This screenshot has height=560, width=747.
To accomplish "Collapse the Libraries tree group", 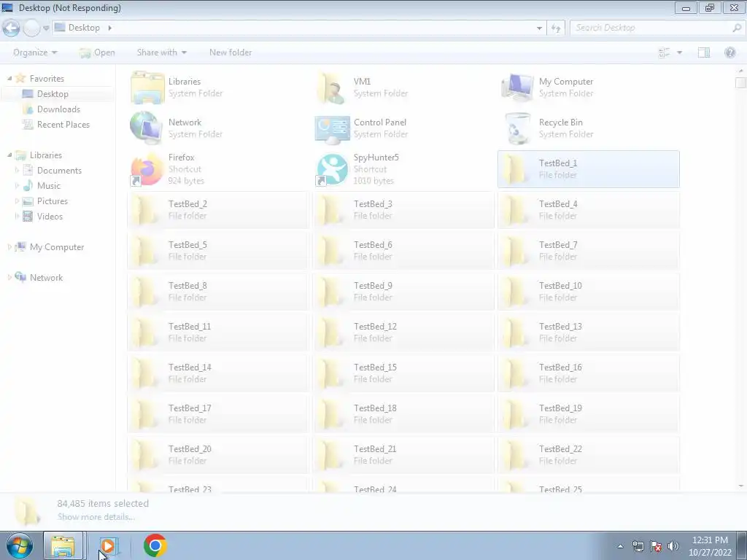I will (x=9, y=155).
